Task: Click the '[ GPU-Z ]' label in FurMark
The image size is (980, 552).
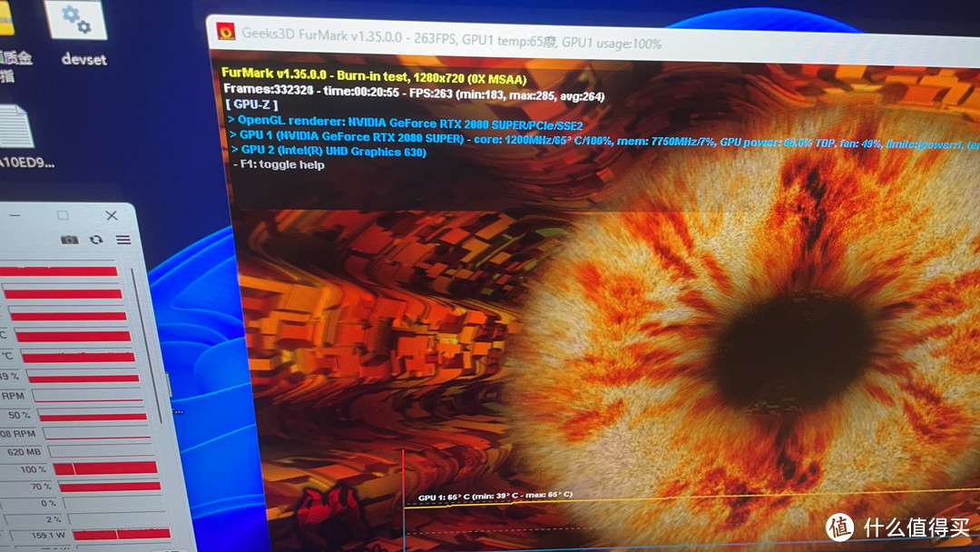Action: click(x=252, y=104)
